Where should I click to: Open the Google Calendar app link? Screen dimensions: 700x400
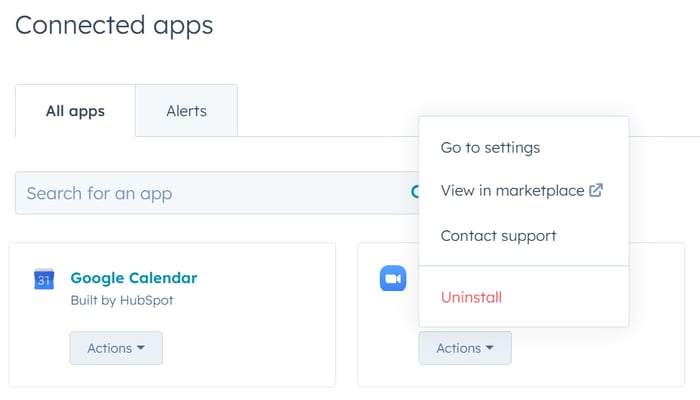(x=134, y=278)
